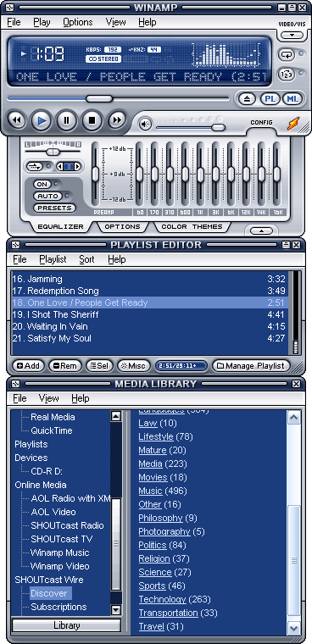Open the equalizer PRESETS menu
This screenshot has width=312, height=644.
click(54, 208)
